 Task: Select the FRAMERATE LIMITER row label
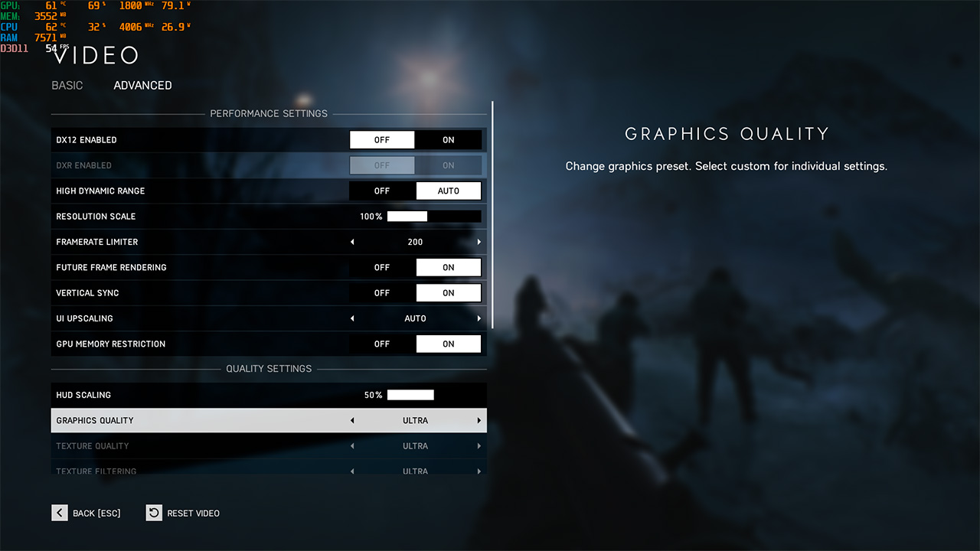coord(97,242)
